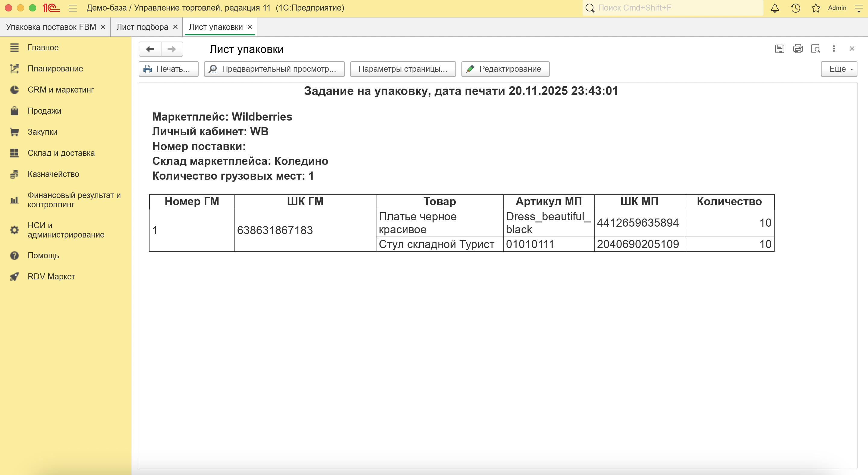The height and width of the screenshot is (475, 868).
Task: Open service settings menu next to Admin
Action: coord(859,8)
